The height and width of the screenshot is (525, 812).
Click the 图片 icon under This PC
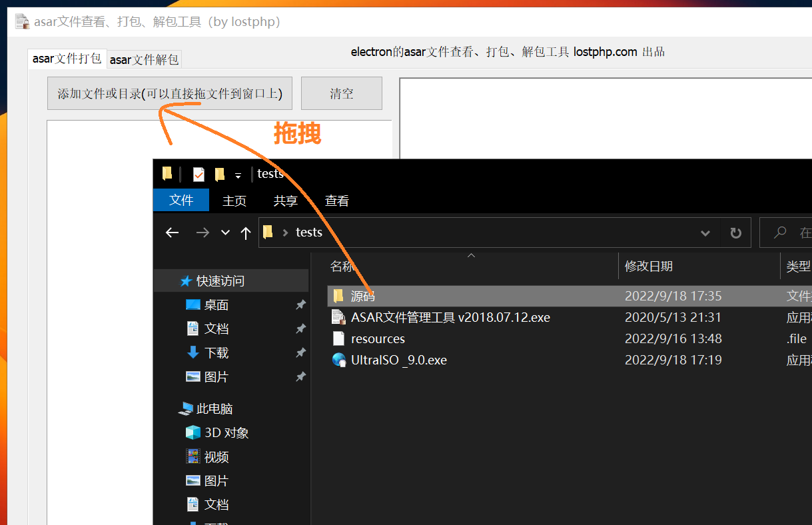point(193,480)
